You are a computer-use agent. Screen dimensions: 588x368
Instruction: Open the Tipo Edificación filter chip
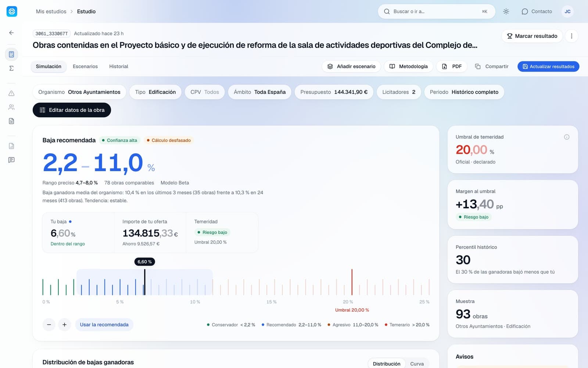[x=155, y=92]
